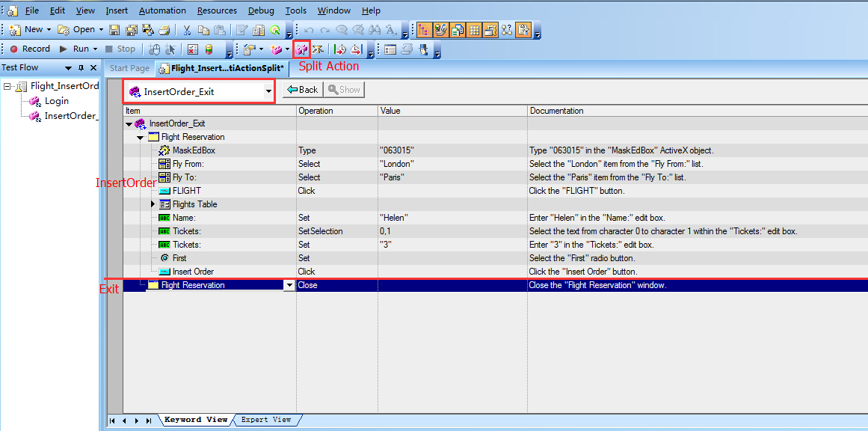Viewport: 868px width, 431px height.
Task: Open the Automation menu
Action: pyautogui.click(x=162, y=10)
